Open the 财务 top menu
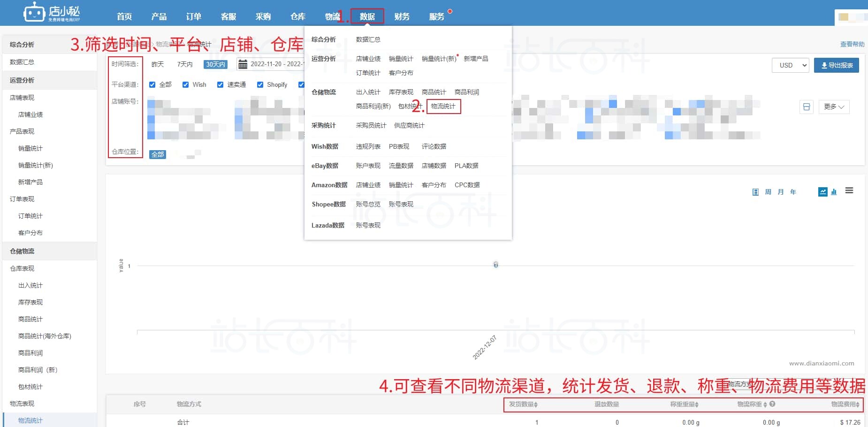 point(402,16)
